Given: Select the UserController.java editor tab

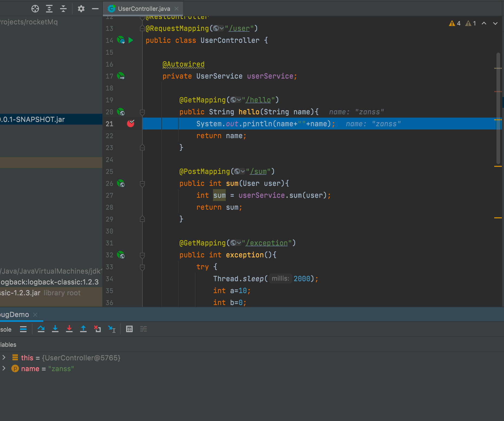Looking at the screenshot, I should click(x=144, y=9).
